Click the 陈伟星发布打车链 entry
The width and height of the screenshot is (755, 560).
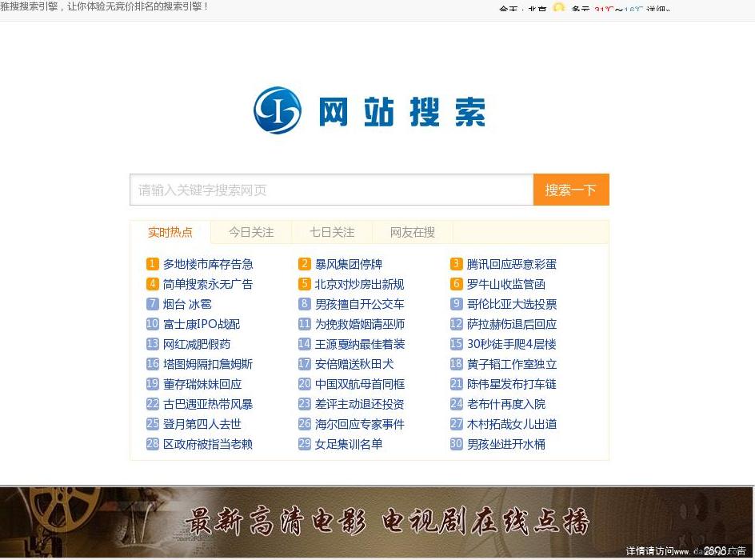512,384
